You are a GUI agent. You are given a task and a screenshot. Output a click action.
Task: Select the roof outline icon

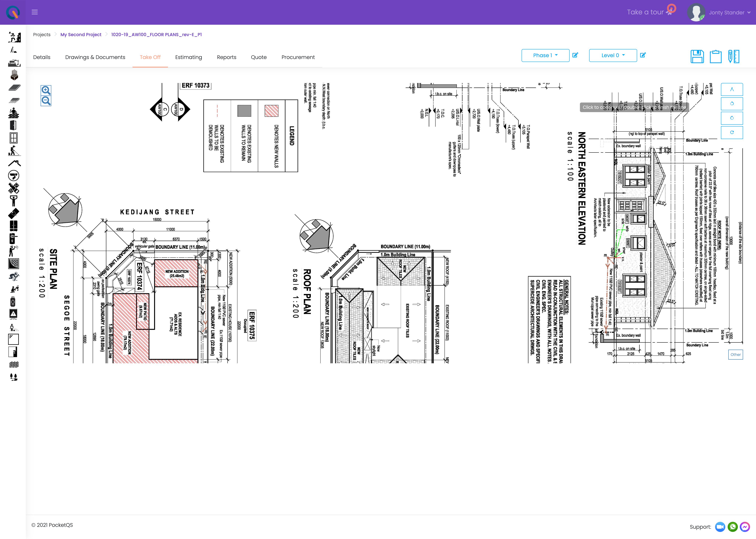(x=14, y=163)
